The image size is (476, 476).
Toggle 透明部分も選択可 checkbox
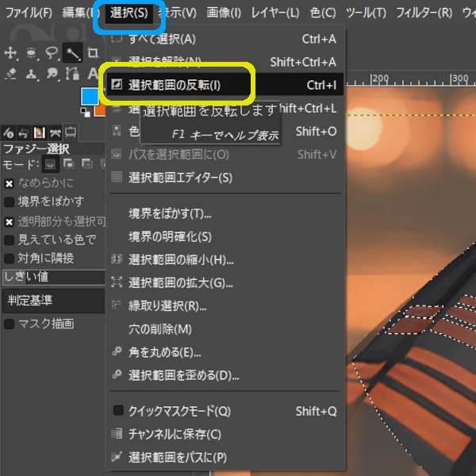[x=9, y=222]
